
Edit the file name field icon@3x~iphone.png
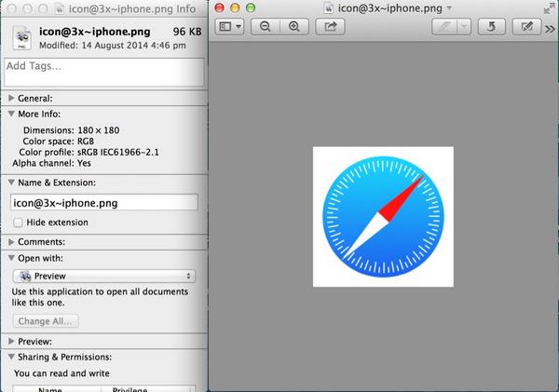coord(104,202)
